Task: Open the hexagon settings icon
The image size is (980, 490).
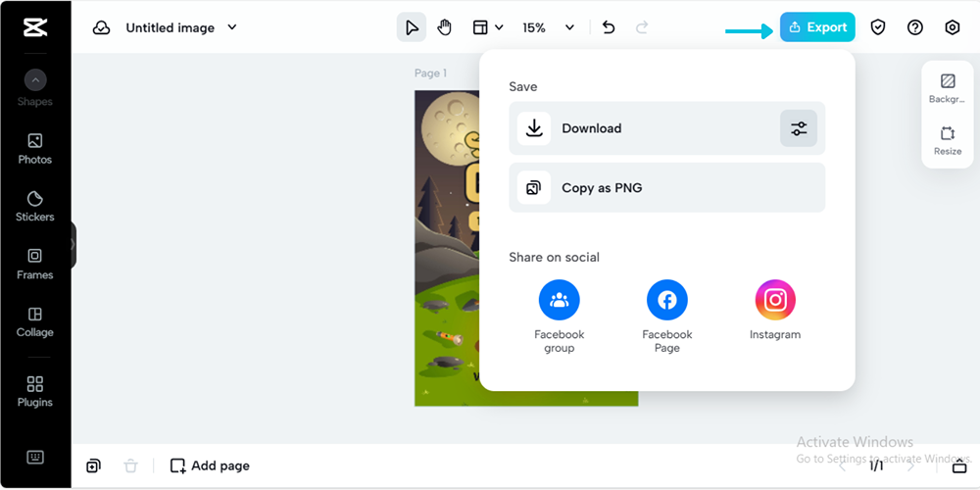Action: (952, 27)
